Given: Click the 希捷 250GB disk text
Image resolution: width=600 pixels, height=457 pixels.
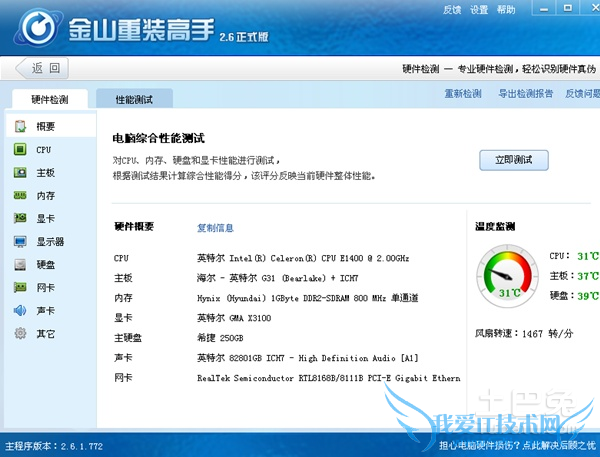Looking at the screenshot, I should tap(220, 338).
